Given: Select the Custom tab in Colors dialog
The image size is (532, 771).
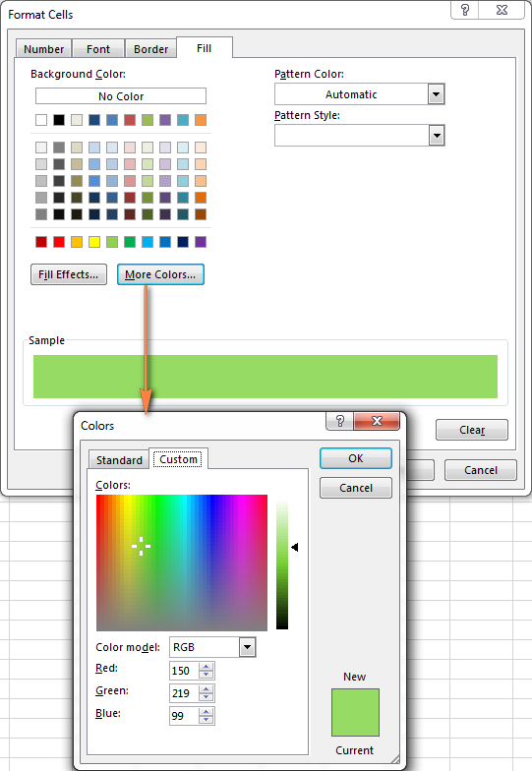Looking at the screenshot, I should click(x=178, y=458).
